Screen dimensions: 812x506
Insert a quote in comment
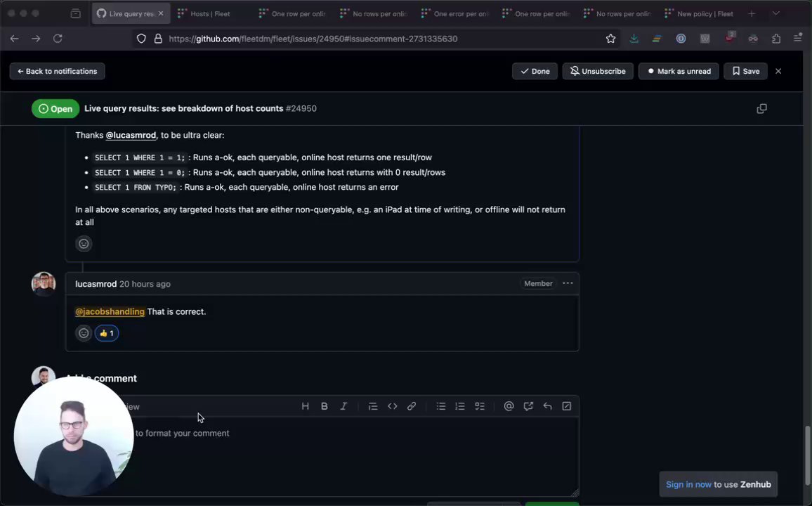(373, 407)
